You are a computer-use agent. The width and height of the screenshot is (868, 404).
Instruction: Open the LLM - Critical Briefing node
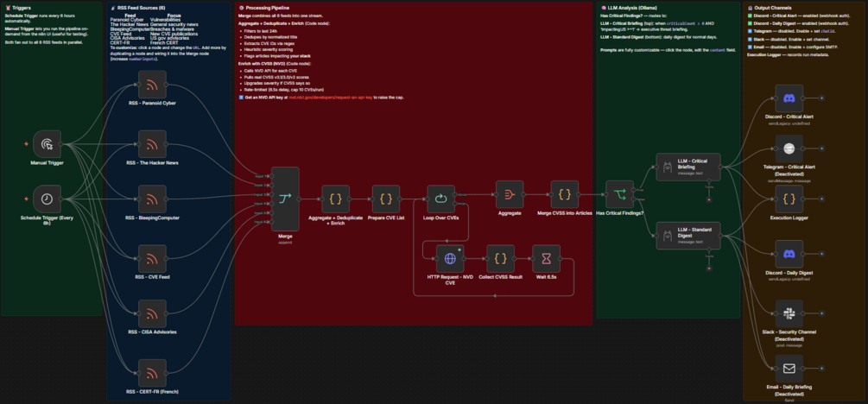pyautogui.click(x=688, y=167)
